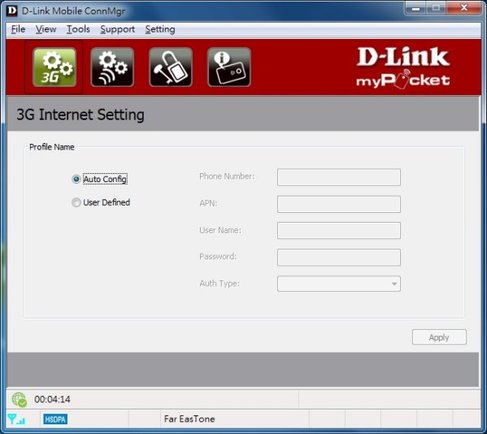This screenshot has width=487, height=434.
Task: Click the APN input field
Action: click(339, 204)
